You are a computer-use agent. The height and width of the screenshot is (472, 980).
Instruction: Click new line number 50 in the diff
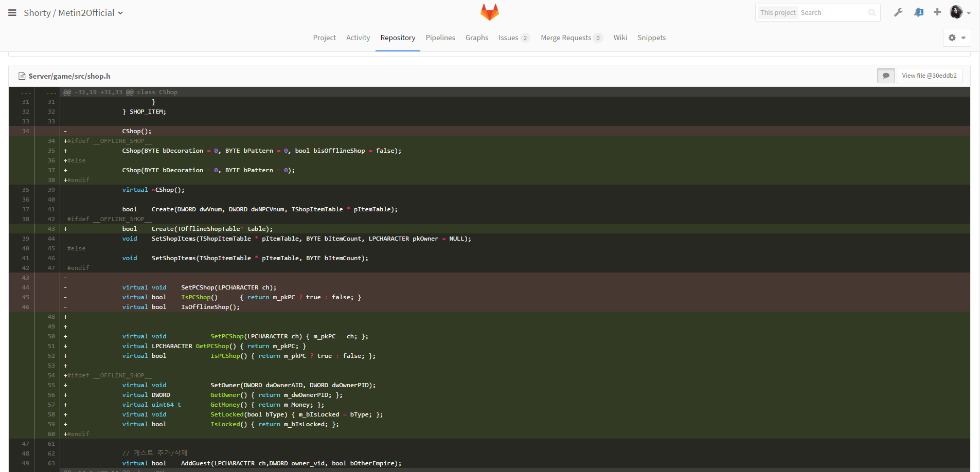(51, 336)
